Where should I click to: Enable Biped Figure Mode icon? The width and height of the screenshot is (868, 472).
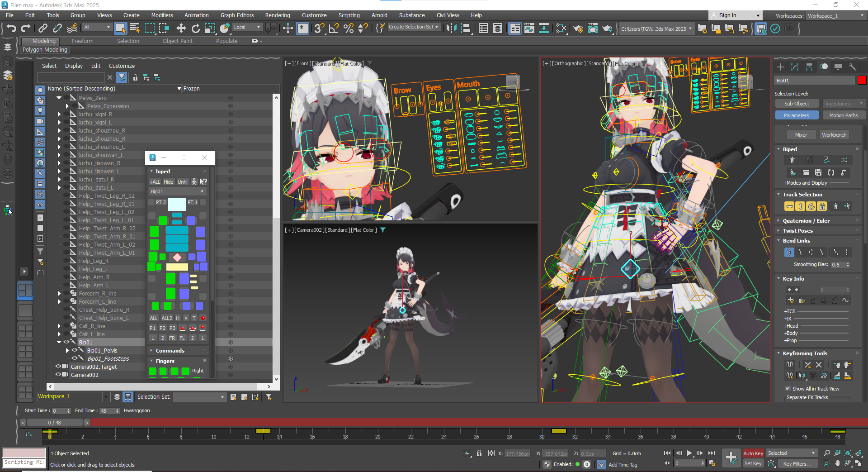(x=792, y=160)
